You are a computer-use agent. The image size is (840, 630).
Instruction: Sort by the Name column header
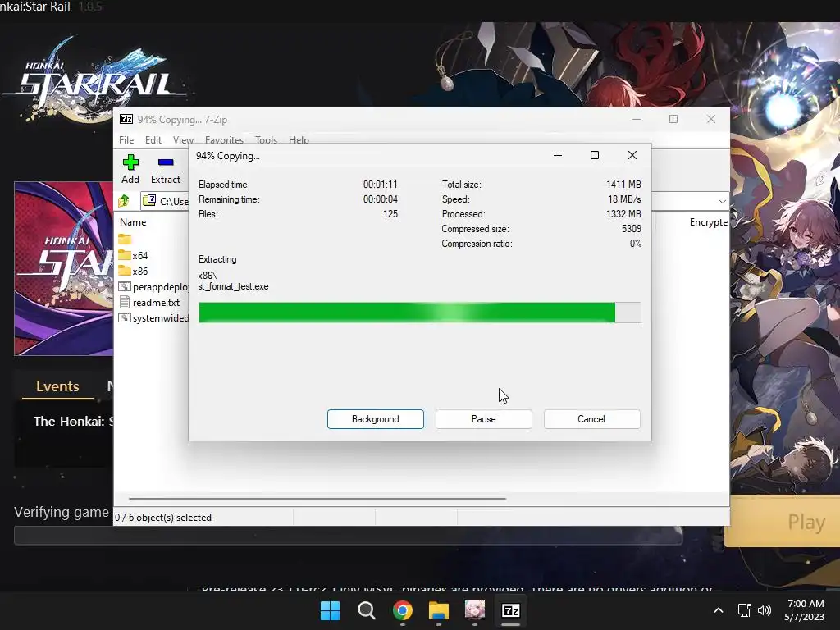coord(133,221)
